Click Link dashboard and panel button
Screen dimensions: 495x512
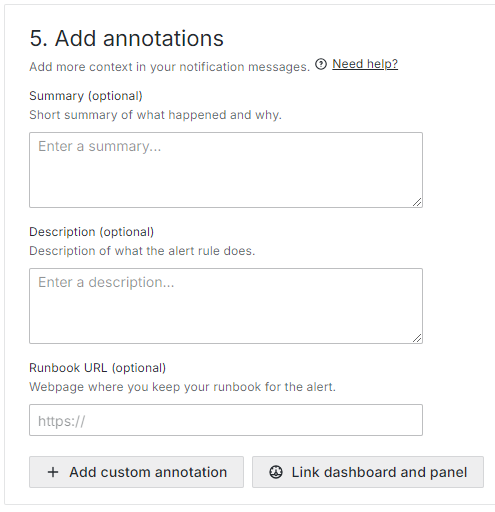click(x=368, y=472)
